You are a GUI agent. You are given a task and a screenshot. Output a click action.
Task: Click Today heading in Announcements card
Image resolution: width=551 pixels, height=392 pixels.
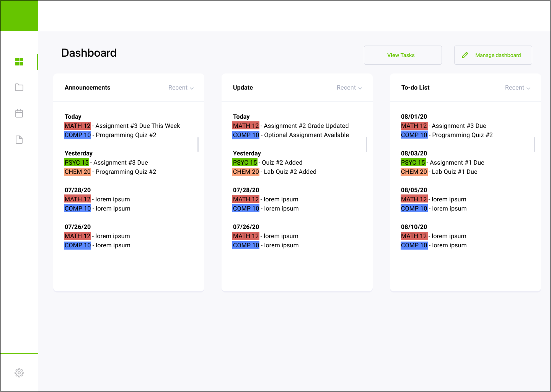(73, 117)
